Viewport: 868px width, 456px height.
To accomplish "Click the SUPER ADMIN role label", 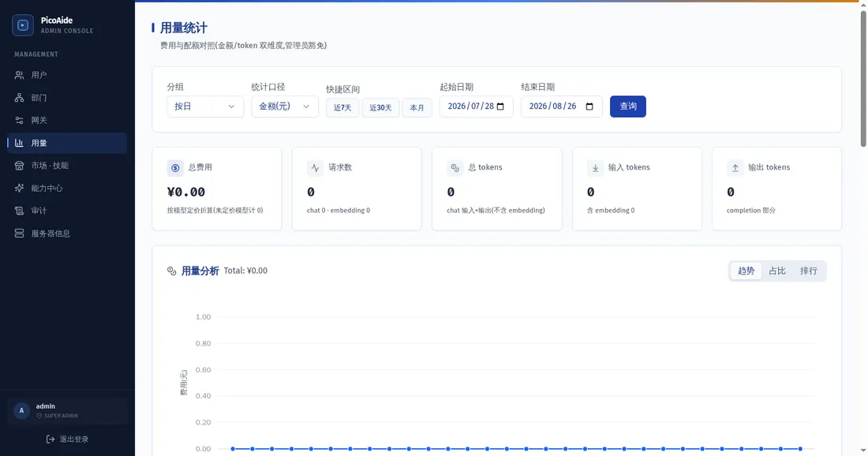I will coord(61,416).
